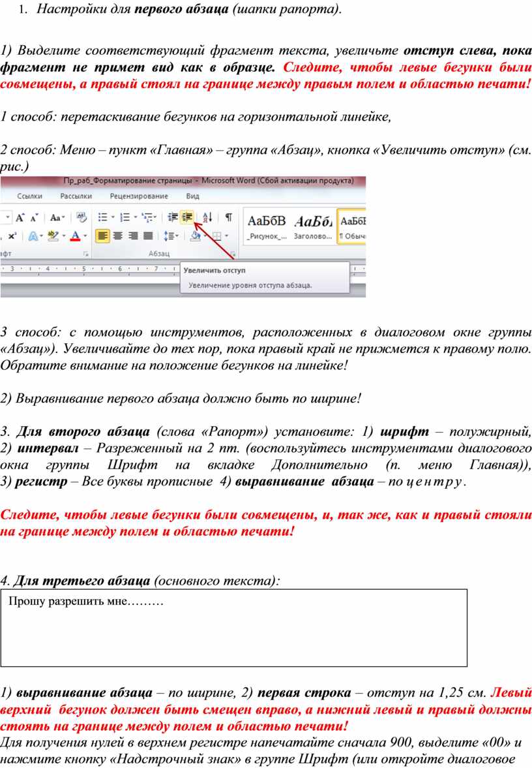Click the text 'Прошу разрешить мне' in box
Image resolution: width=532 pixels, height=768 pixels.
[x=68, y=601]
